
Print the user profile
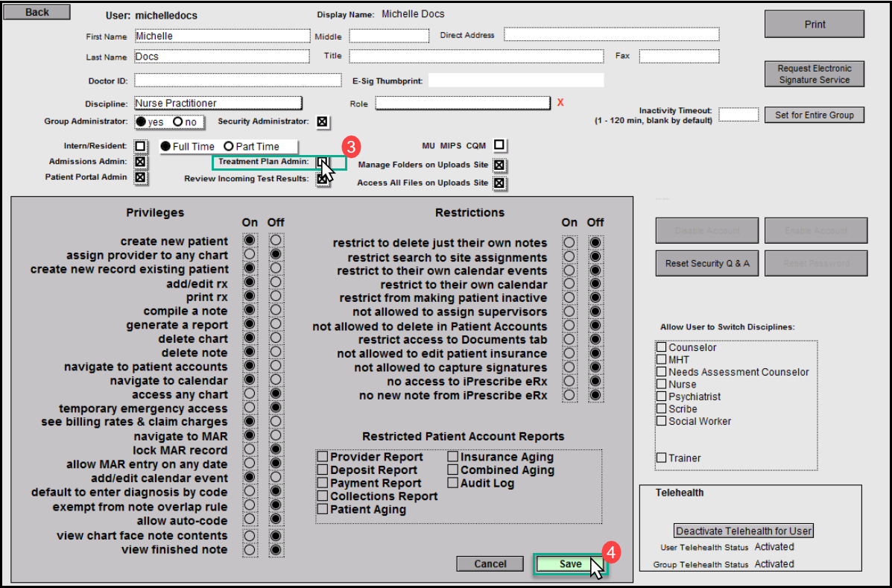tap(814, 25)
